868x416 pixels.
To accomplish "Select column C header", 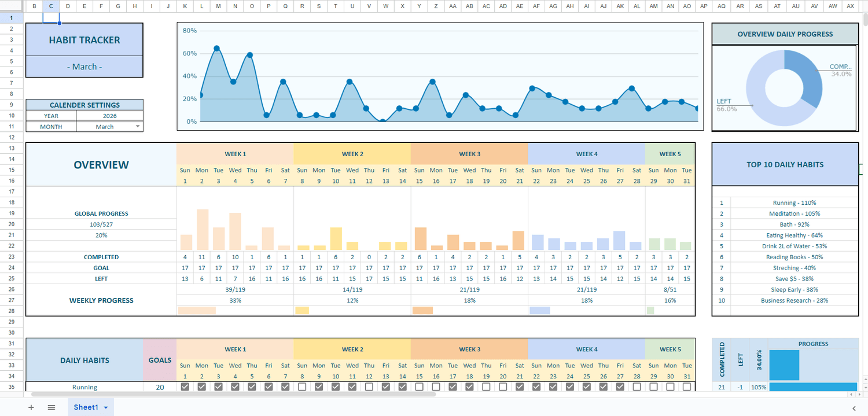I will click(x=51, y=6).
